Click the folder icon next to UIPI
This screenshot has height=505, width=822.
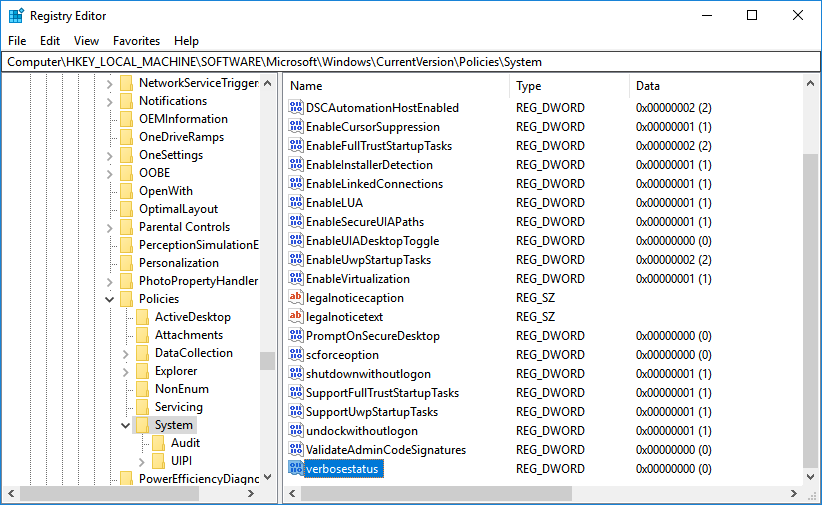pos(158,461)
